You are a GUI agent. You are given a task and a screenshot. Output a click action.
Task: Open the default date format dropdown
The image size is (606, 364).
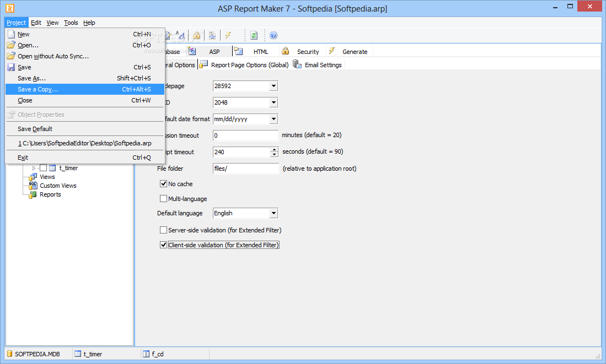(x=273, y=119)
